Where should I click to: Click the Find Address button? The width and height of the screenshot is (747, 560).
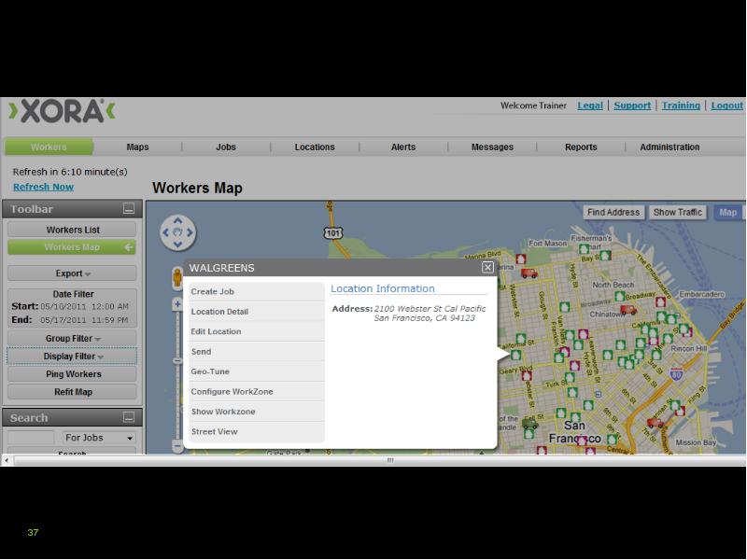[613, 213]
